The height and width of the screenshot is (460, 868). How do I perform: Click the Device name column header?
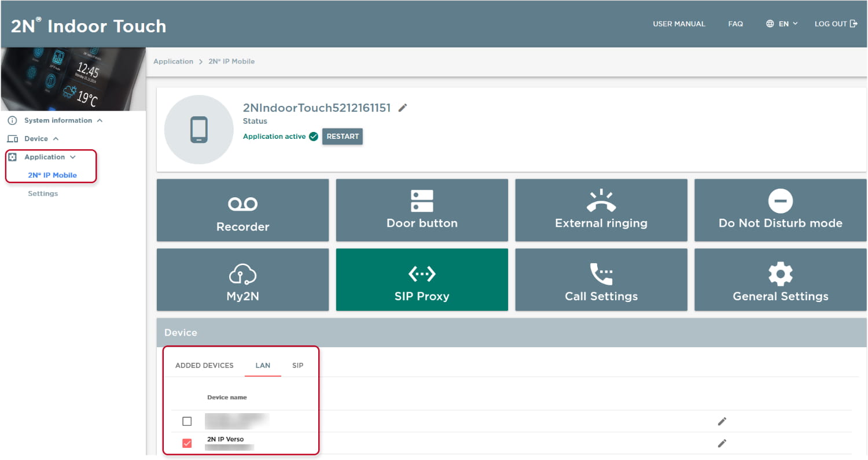tap(227, 398)
